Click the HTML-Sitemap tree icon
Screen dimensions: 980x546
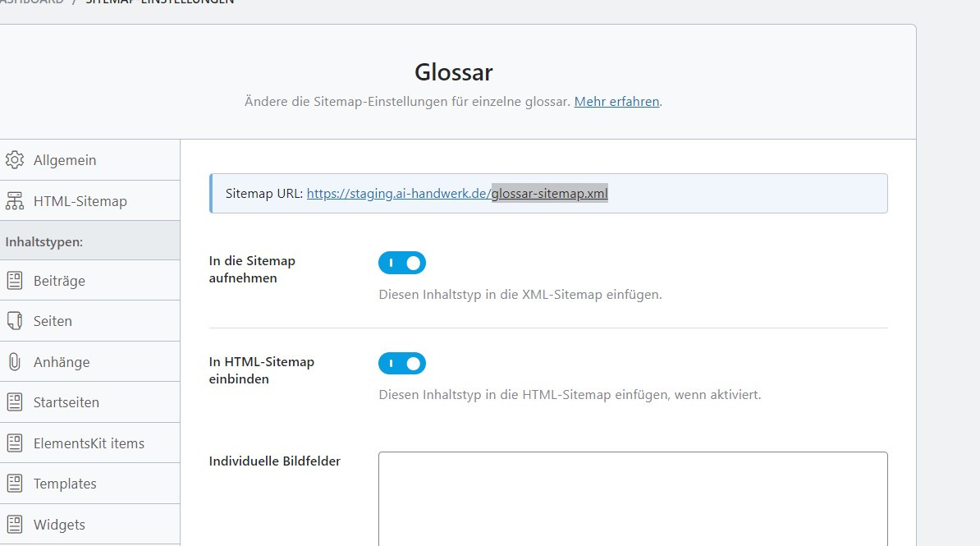coord(14,201)
